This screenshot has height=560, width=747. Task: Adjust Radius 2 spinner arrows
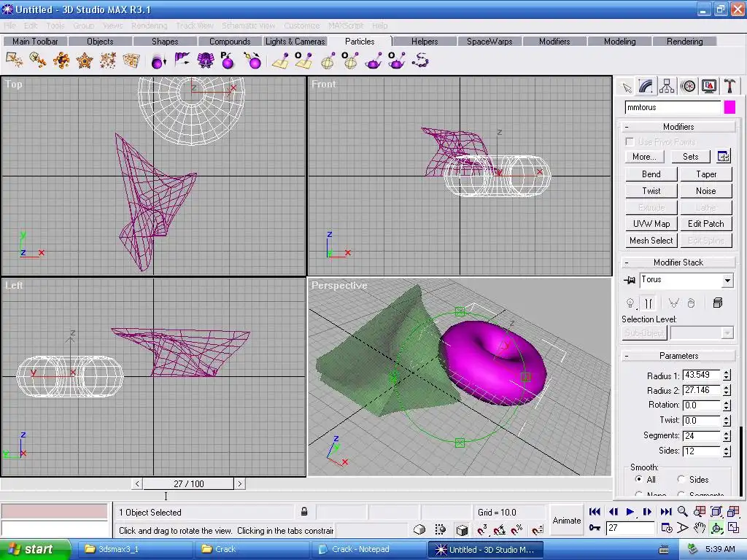[x=727, y=391]
